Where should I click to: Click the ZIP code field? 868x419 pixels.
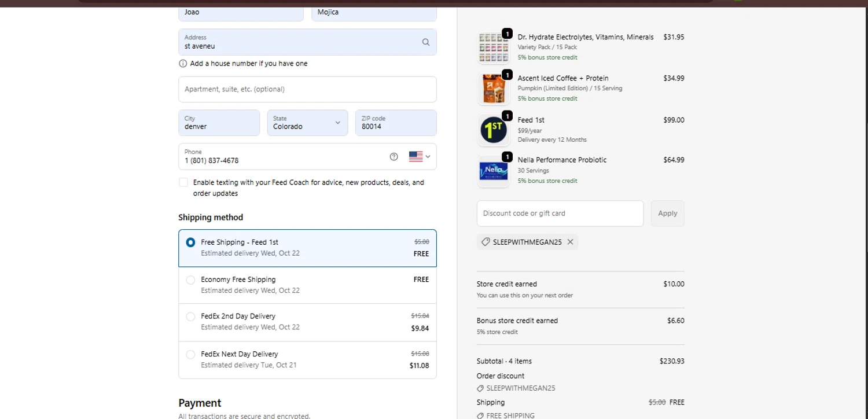[x=396, y=123]
